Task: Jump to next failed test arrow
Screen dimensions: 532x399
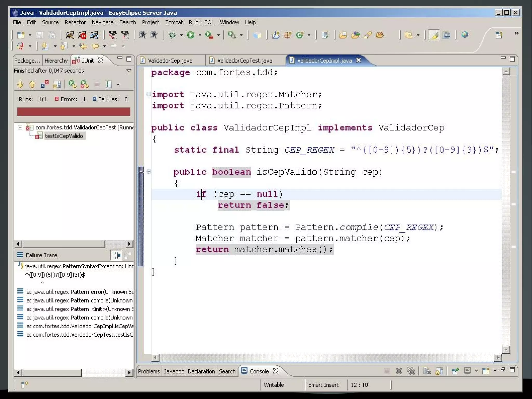Action: click(20, 84)
